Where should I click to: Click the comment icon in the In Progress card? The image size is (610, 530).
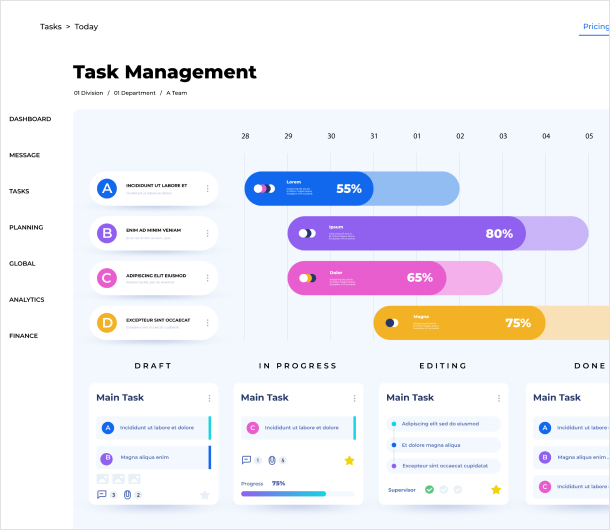pyautogui.click(x=246, y=460)
